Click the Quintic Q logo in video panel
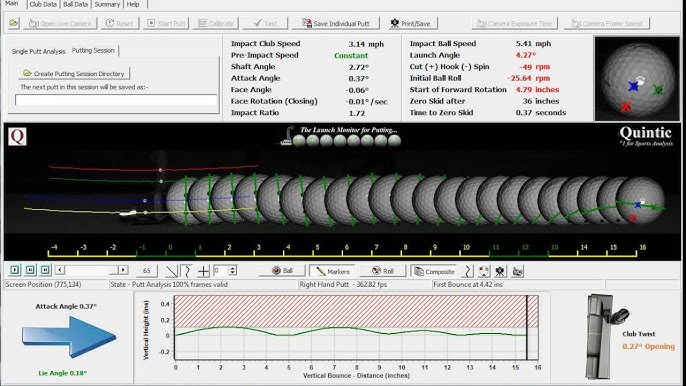Viewport: 686px width, 386px height. (17, 137)
